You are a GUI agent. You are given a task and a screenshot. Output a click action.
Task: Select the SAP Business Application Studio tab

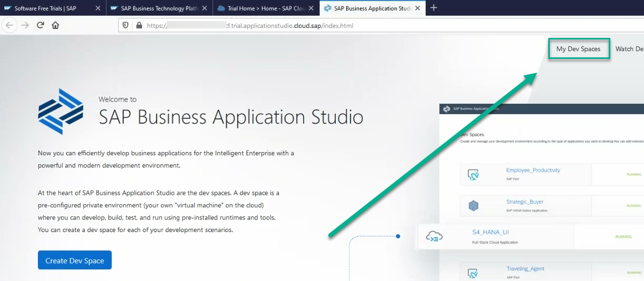pyautogui.click(x=373, y=8)
